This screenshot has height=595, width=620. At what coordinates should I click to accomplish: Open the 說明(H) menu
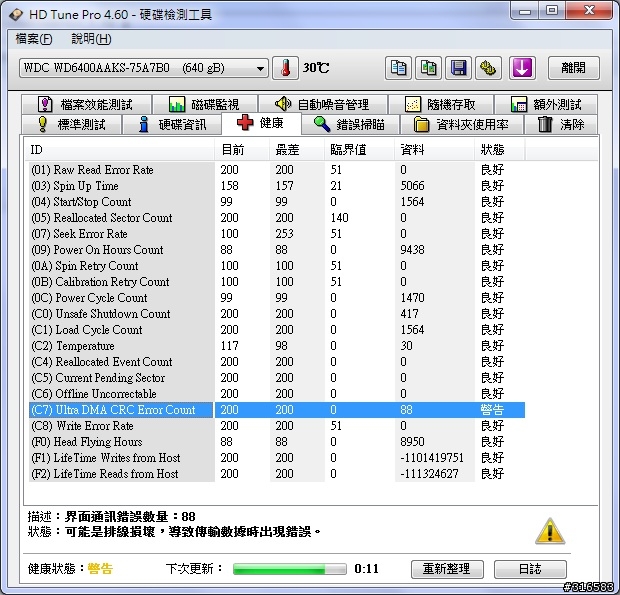(91, 39)
